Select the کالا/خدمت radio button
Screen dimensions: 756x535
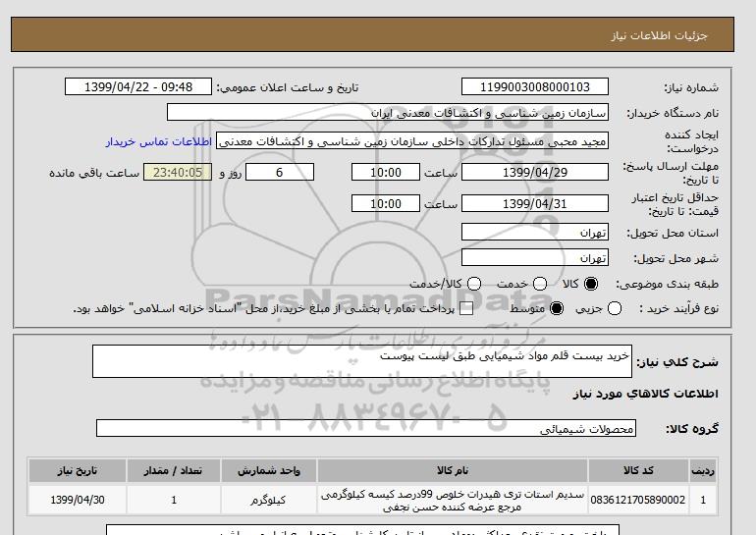[474, 284]
